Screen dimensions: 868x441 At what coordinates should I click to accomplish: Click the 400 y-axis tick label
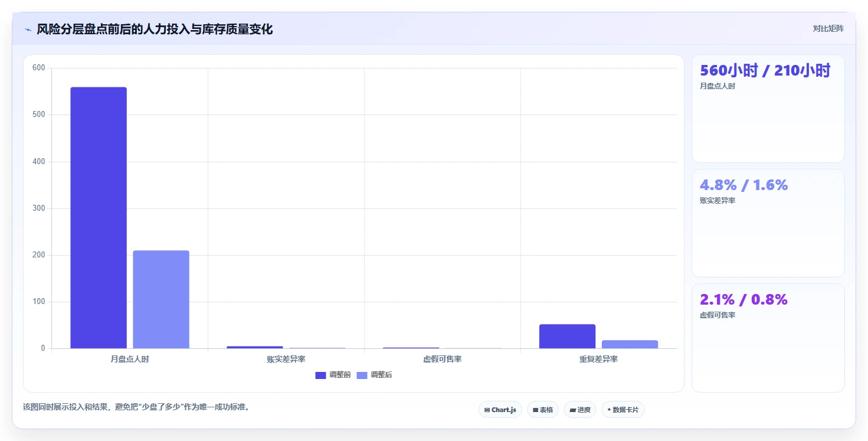point(39,162)
